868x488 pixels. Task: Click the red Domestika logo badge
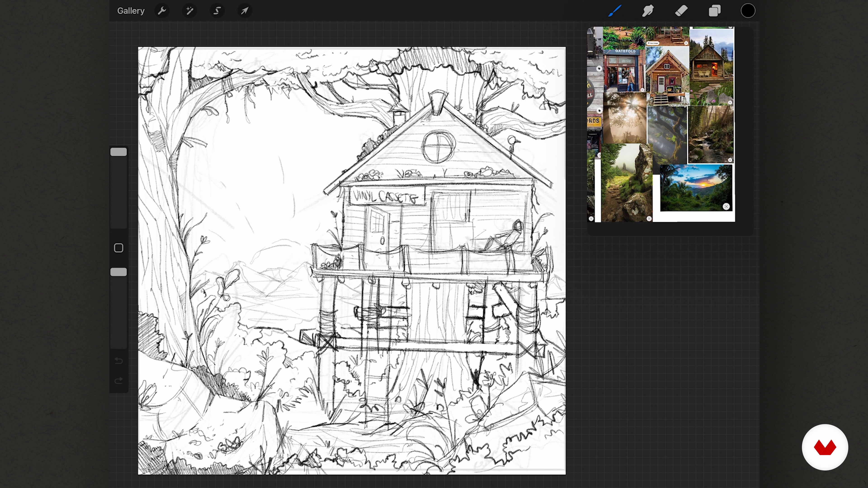point(825,447)
